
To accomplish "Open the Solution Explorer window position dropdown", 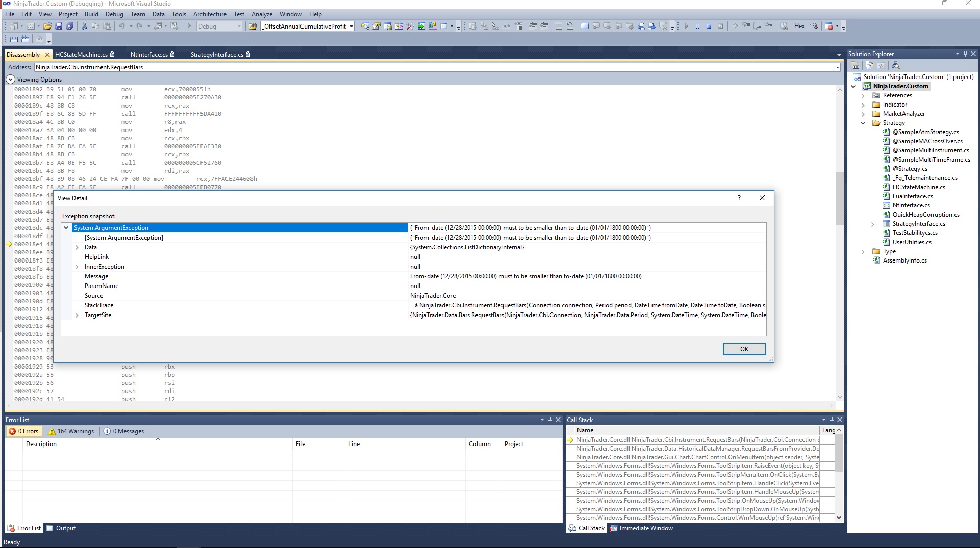I will coord(957,54).
